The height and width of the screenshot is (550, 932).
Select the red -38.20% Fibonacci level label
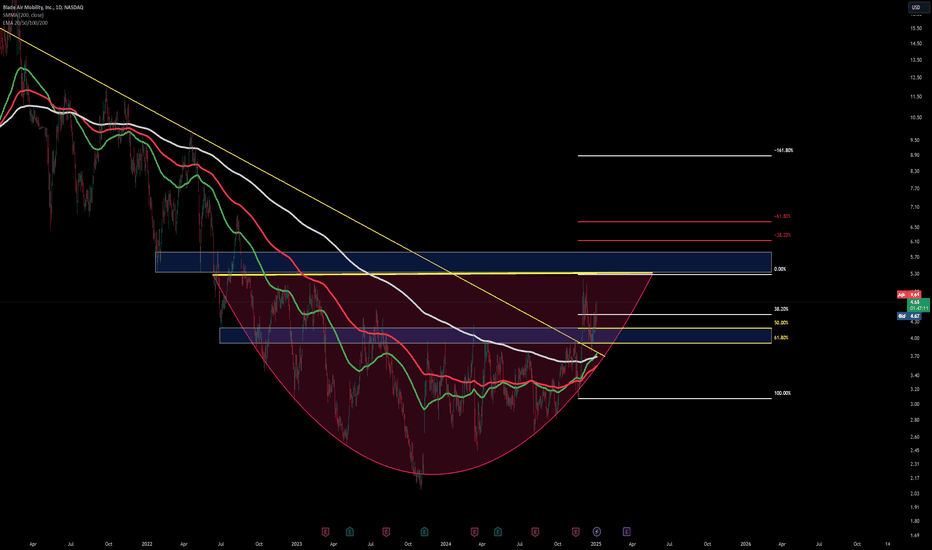pos(782,235)
